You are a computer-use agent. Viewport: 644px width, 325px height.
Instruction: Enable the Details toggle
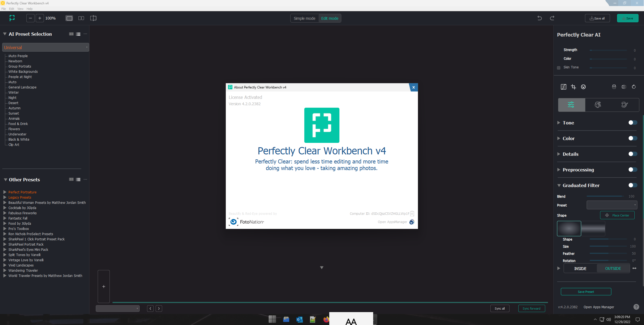tap(633, 154)
